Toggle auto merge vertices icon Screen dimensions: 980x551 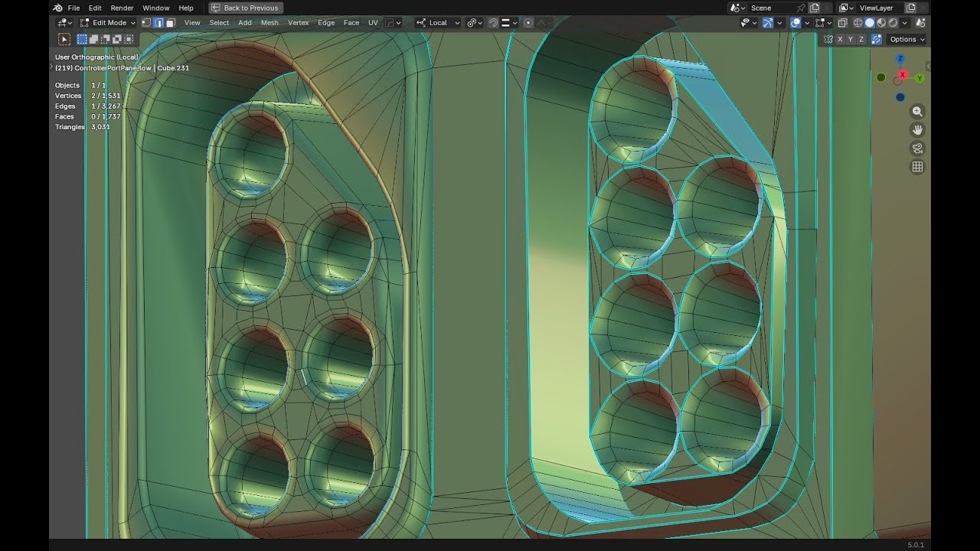point(876,39)
